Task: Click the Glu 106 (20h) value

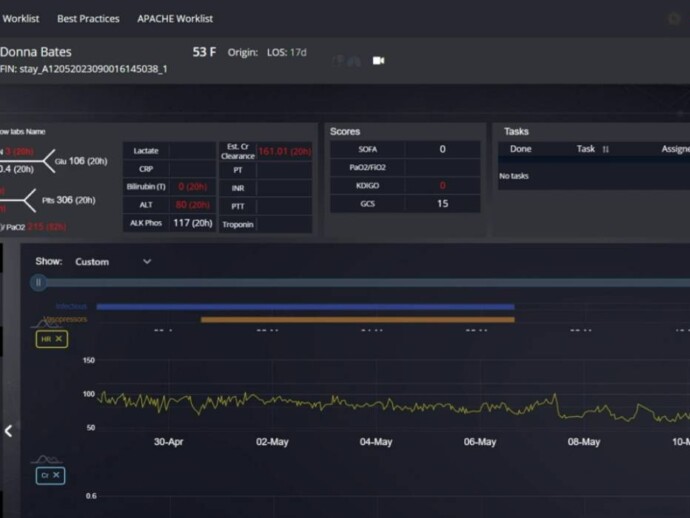Action: 81,161
